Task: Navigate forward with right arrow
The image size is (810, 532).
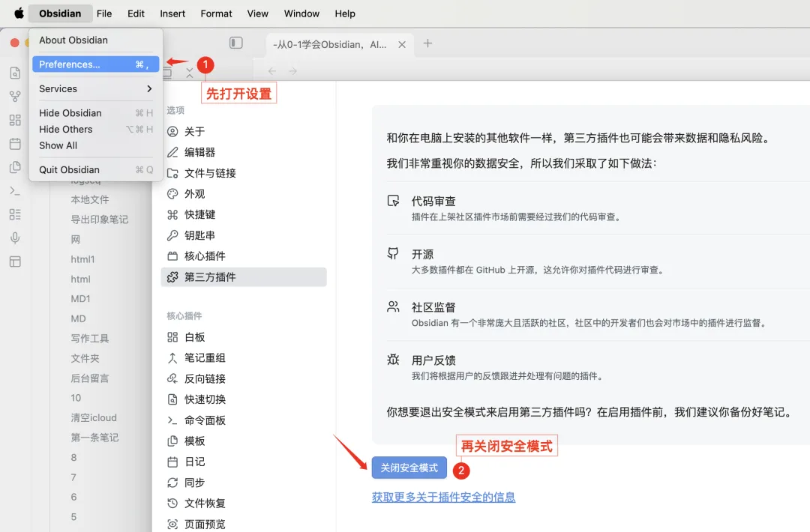Action: coord(293,71)
